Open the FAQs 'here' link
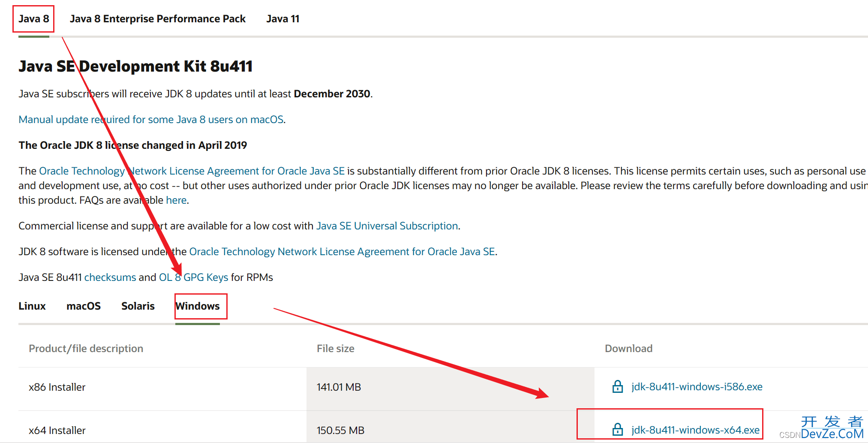 (x=176, y=200)
